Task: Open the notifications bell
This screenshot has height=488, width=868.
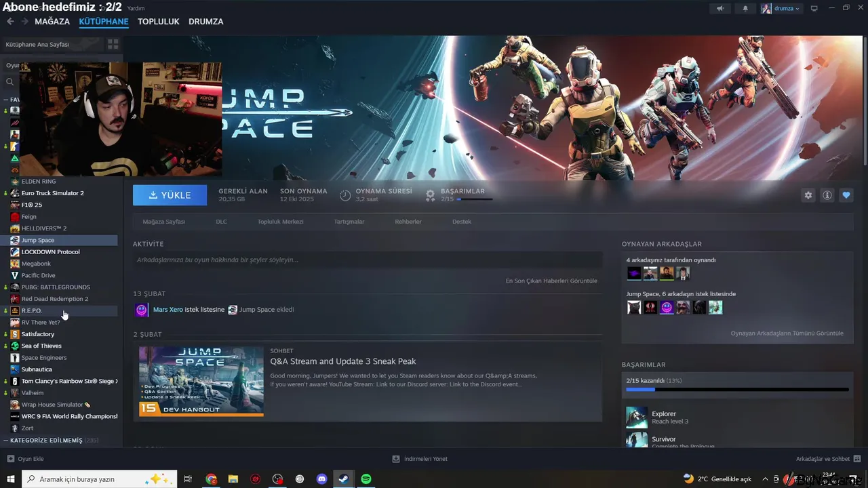Action: coord(746,8)
